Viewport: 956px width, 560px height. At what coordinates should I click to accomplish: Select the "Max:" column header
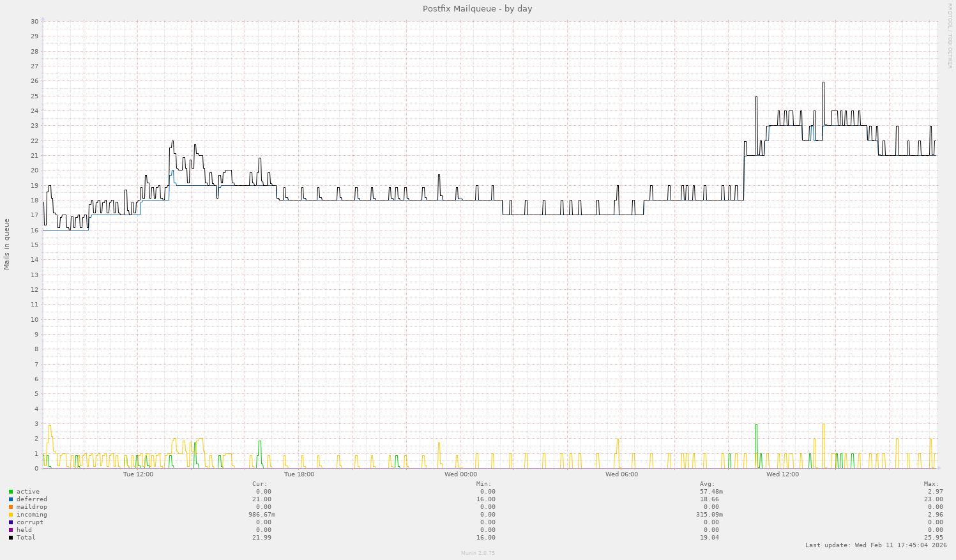pos(930,484)
